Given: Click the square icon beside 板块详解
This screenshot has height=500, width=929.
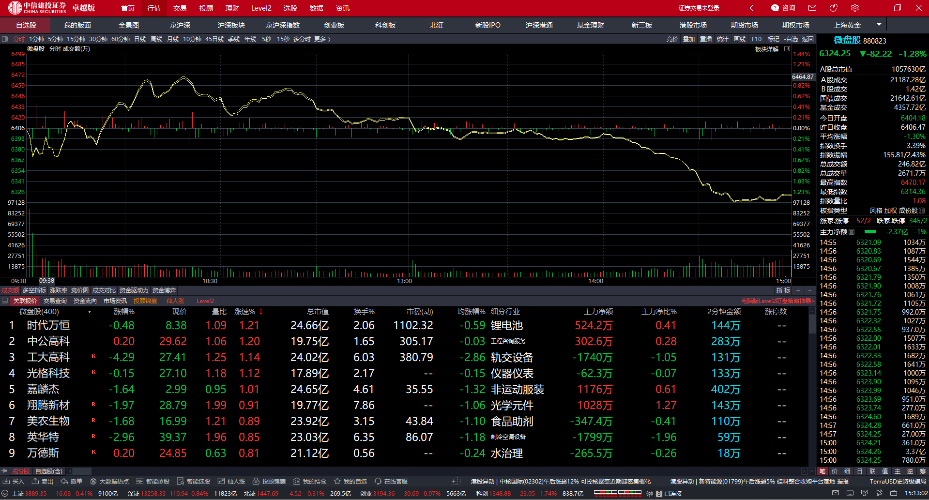Looking at the screenshot, I should tap(788, 47).
